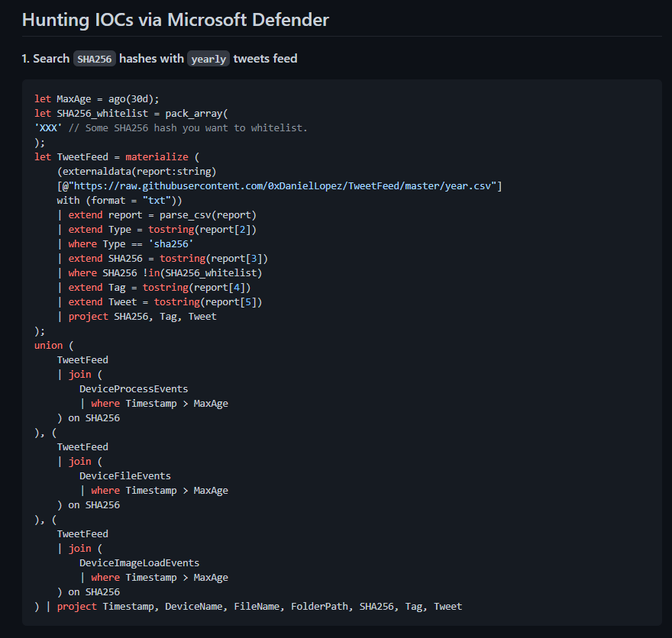Click 'DeviceProcessEvents' table name
Image resolution: width=672 pixels, height=638 pixels.
[134, 388]
